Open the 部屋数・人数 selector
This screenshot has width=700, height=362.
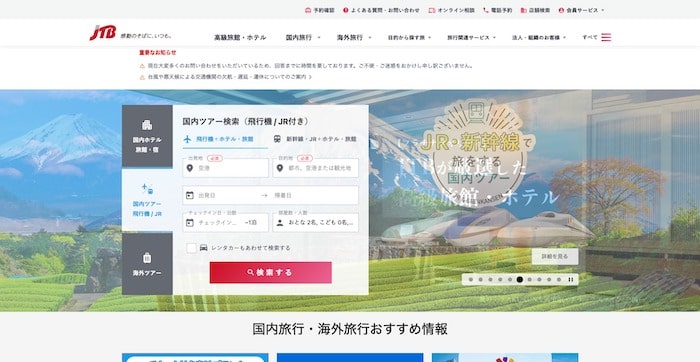[316, 222]
